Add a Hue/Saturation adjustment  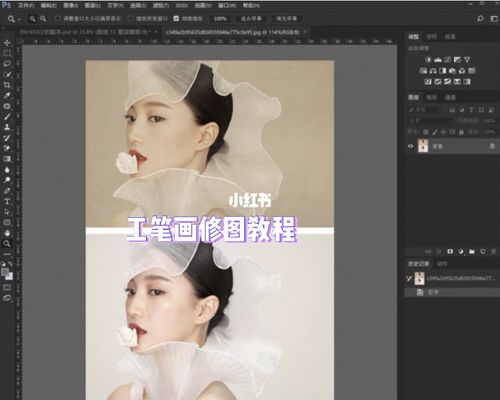pyautogui.click(x=423, y=71)
